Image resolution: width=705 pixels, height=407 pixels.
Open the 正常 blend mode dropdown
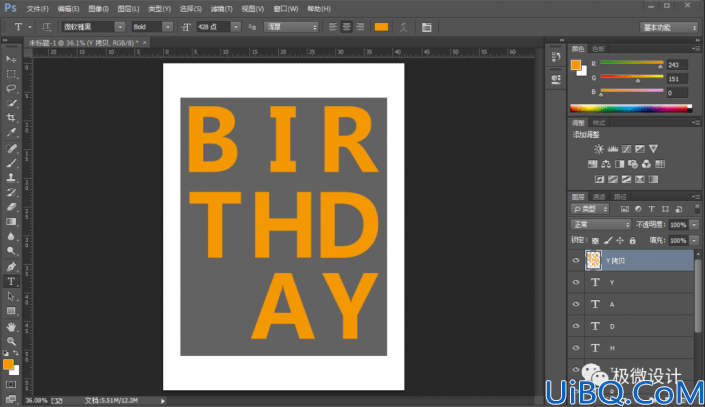click(x=601, y=224)
